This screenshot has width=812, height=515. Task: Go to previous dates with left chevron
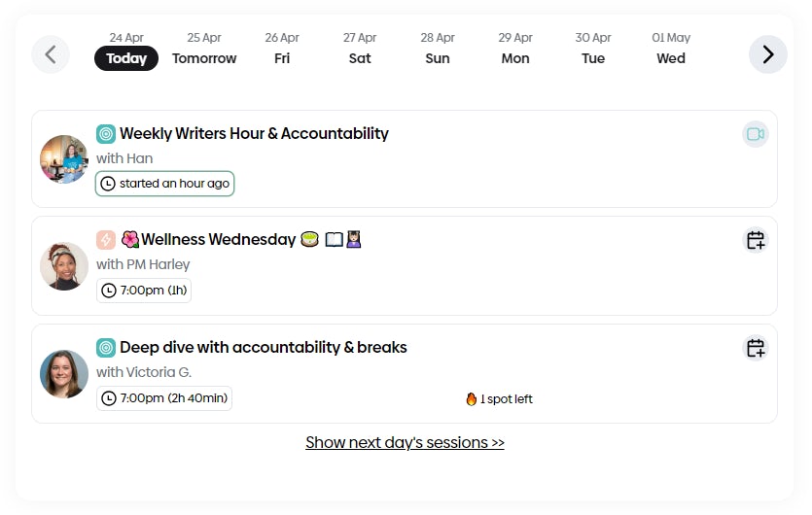click(x=51, y=54)
